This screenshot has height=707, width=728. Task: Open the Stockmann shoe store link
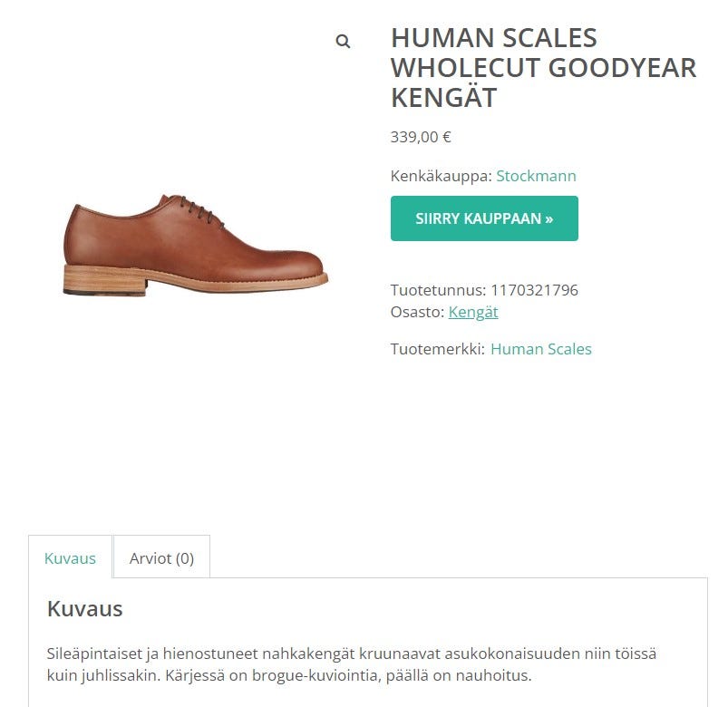point(536,176)
